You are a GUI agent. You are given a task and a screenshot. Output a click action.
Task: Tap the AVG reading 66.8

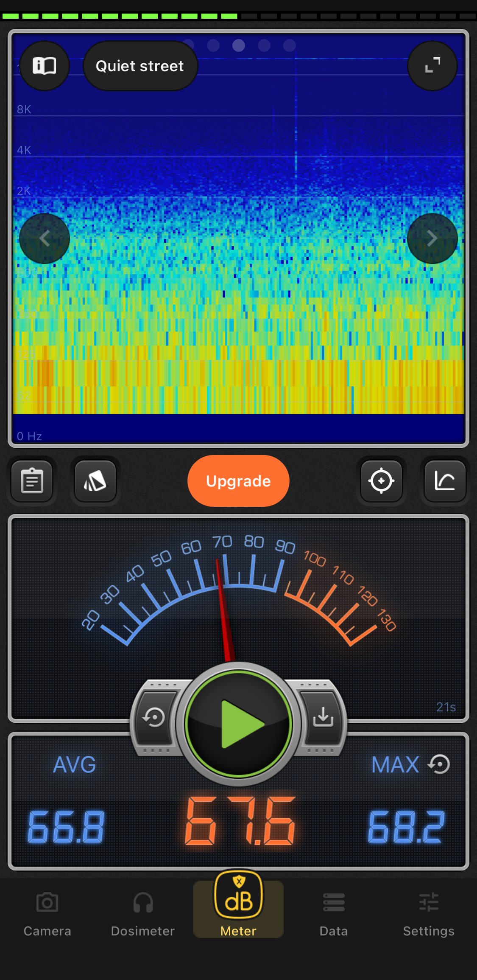[66, 826]
